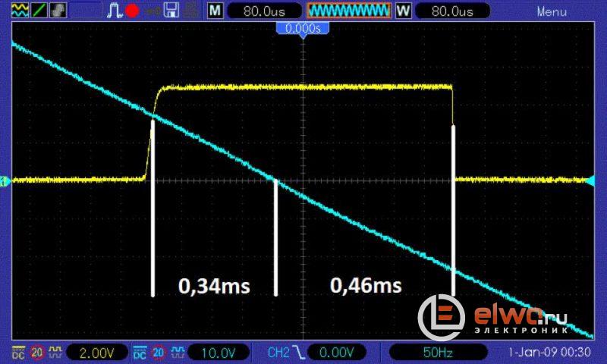Screen dimensions: 607x364
Task: Click the floppy disk save icon
Action: (171, 11)
